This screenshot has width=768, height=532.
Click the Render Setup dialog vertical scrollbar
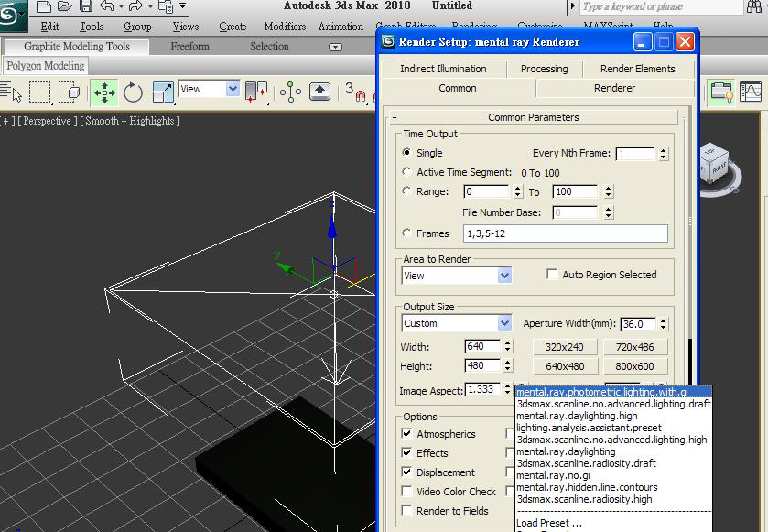pyautogui.click(x=690, y=244)
